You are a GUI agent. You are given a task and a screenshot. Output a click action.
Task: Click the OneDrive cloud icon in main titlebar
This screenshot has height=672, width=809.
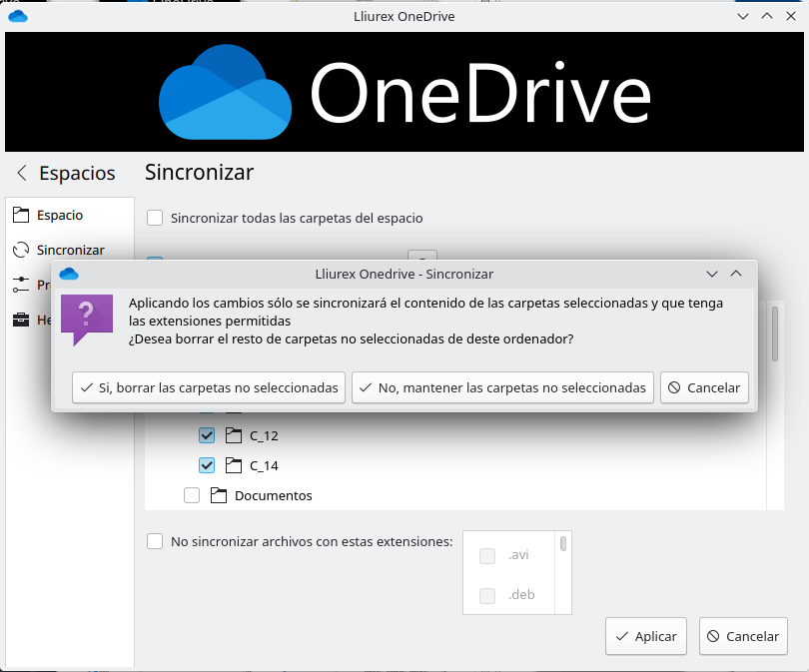coord(18,16)
